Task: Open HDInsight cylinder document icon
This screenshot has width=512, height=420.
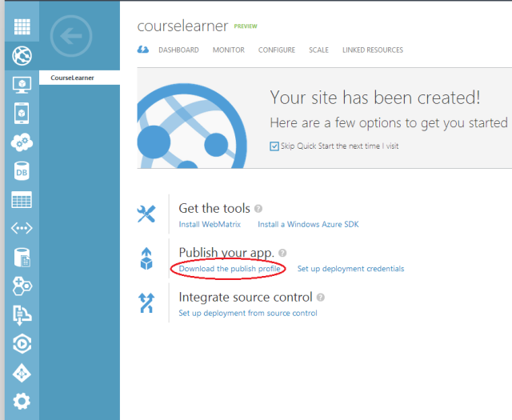Action: tap(22, 257)
